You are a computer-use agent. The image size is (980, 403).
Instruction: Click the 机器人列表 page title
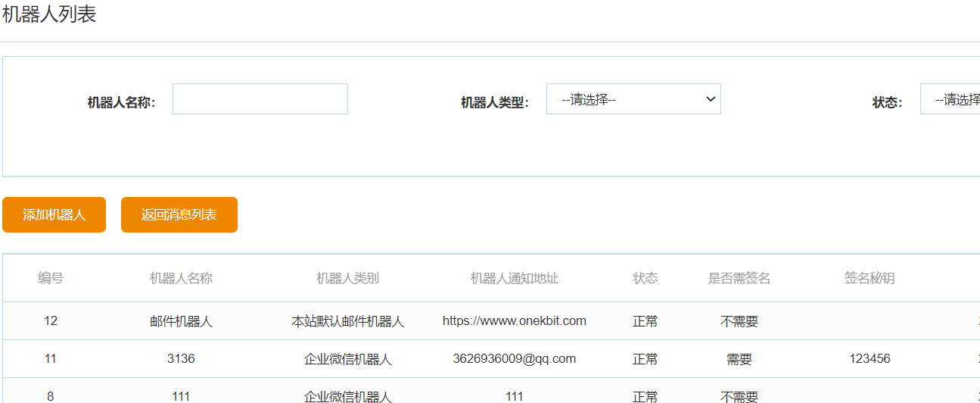pos(49,14)
